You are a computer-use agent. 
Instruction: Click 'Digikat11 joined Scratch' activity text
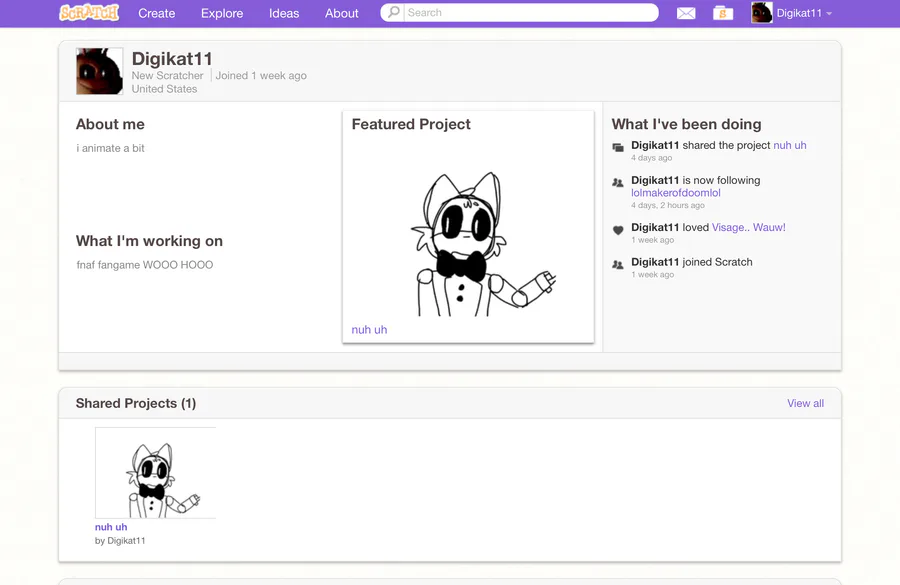point(692,262)
